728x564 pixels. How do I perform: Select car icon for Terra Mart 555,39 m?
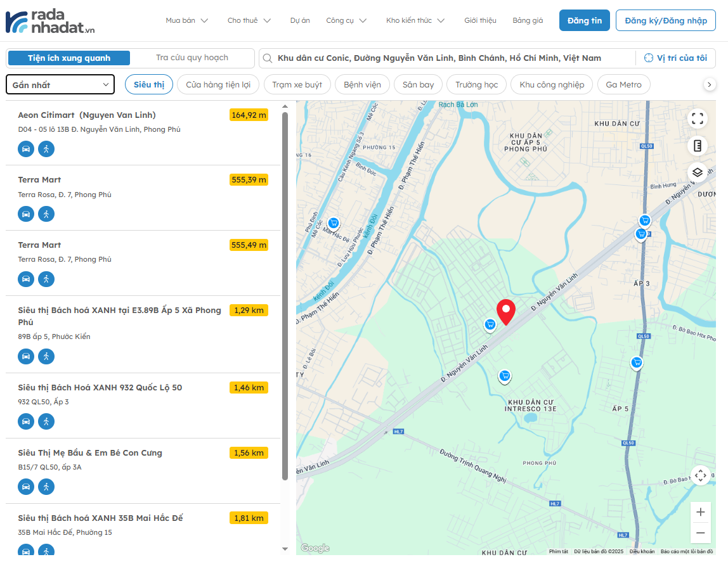pyautogui.click(x=26, y=214)
